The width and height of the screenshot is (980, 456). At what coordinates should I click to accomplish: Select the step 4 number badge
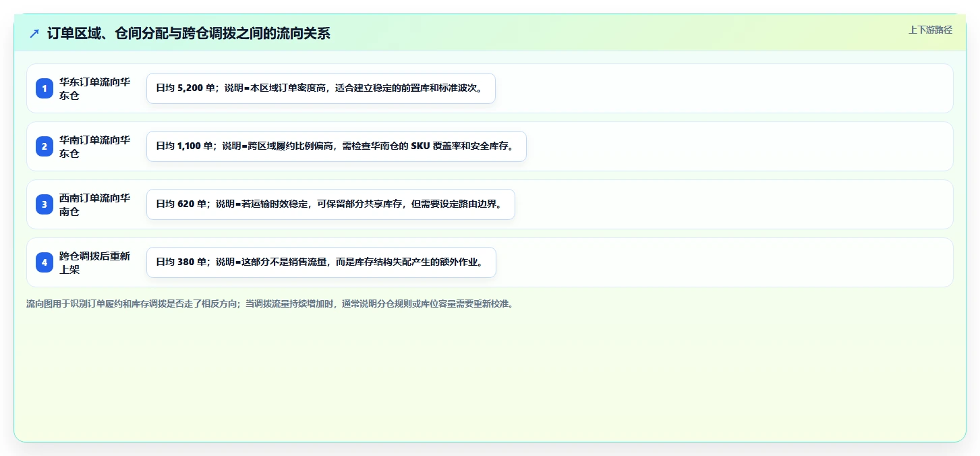[x=45, y=262]
